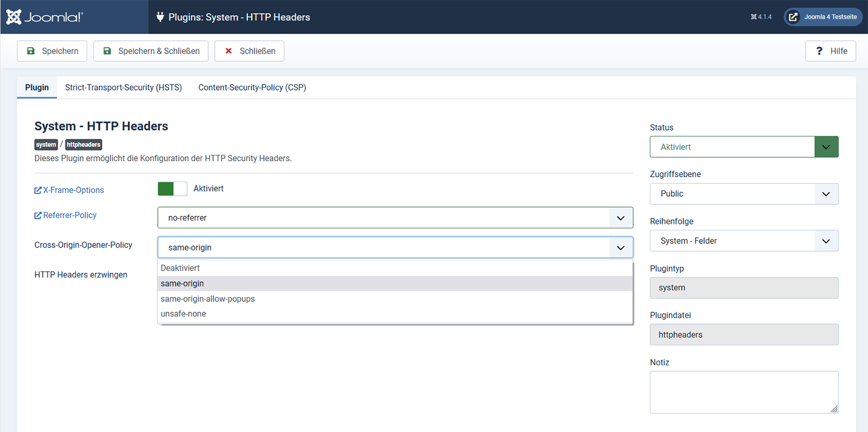Choose unsafe-none from the list
This screenshot has height=432, width=868.
coord(183,314)
